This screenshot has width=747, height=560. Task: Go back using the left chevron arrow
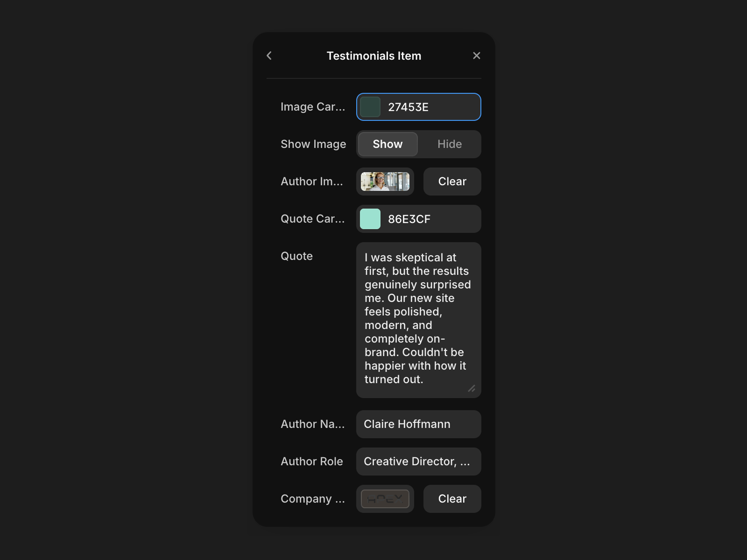point(269,56)
